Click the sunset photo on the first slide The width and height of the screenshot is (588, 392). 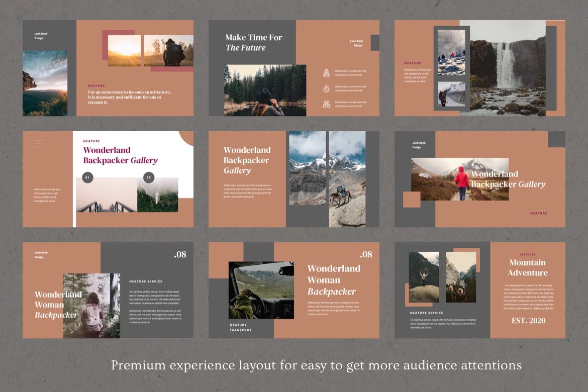(x=124, y=51)
